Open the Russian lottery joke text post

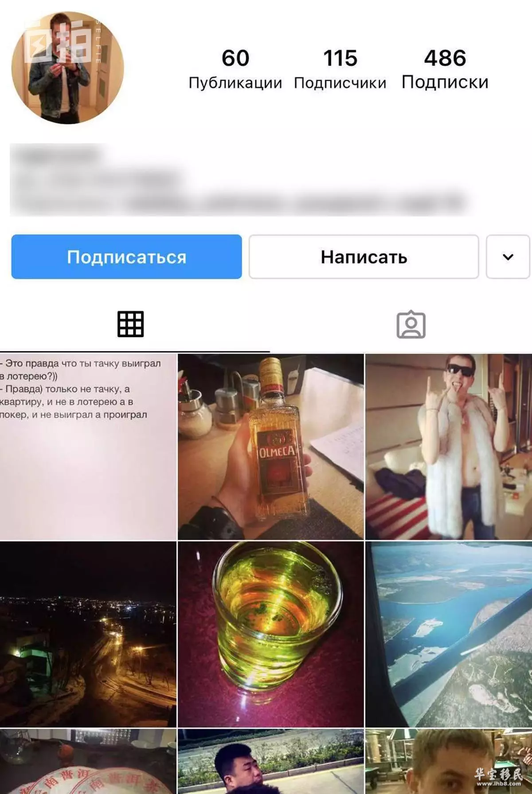click(x=88, y=447)
